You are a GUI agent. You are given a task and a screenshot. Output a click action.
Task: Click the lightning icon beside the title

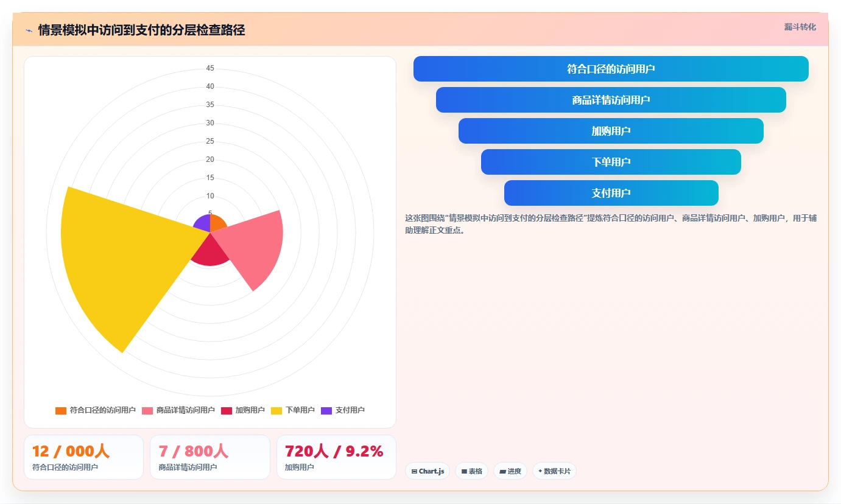coord(29,30)
